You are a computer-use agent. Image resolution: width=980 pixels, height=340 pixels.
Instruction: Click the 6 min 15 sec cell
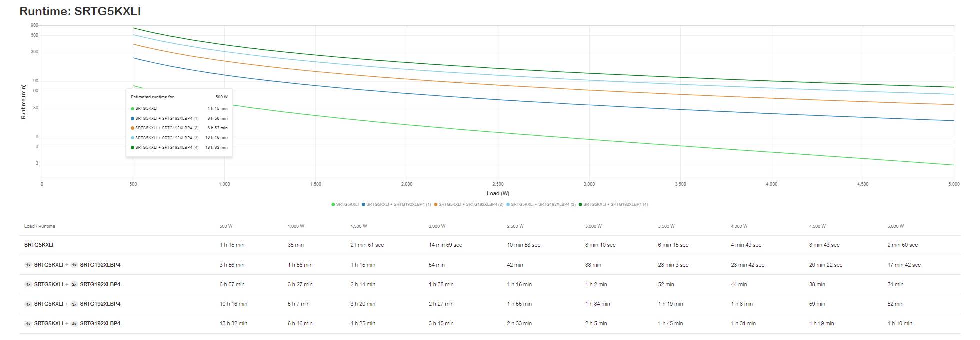(673, 245)
